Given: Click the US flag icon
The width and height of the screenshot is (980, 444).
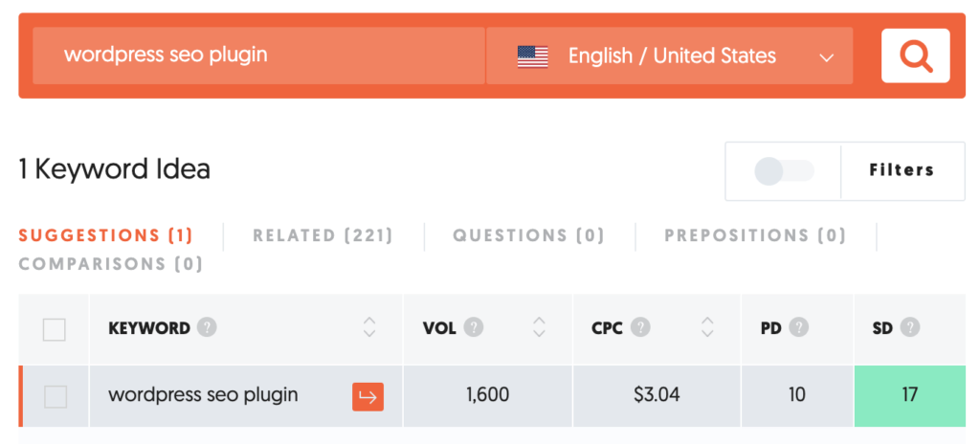Looking at the screenshot, I should pos(532,56).
